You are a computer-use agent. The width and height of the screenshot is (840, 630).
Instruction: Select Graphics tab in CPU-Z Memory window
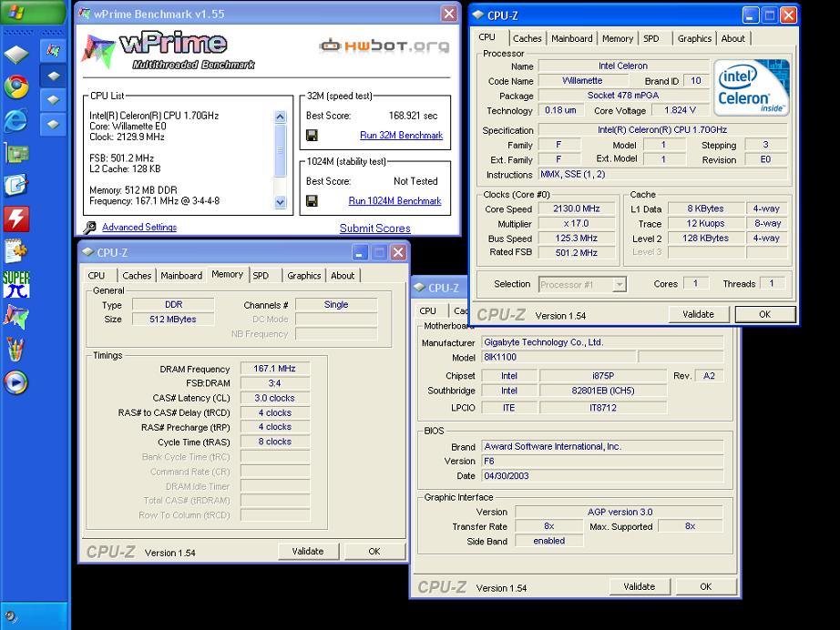(x=303, y=276)
